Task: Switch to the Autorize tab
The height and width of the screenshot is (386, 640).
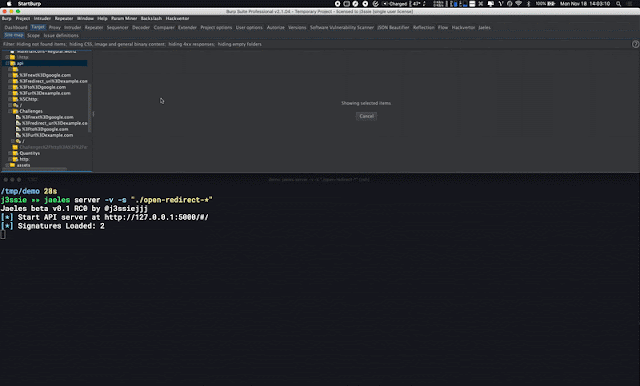Action: (276, 27)
